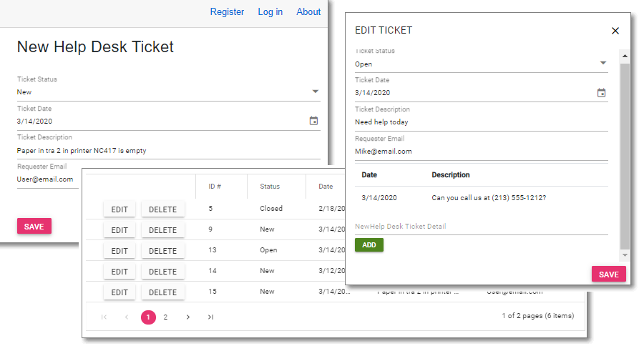Image resolution: width=644 pixels, height=351 pixels.
Task: Add the new ticket detail
Action: click(369, 245)
